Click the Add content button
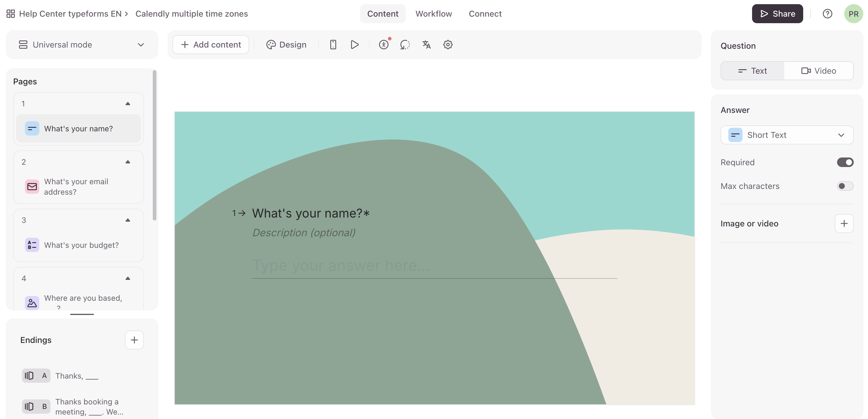The height and width of the screenshot is (419, 868). pos(211,45)
